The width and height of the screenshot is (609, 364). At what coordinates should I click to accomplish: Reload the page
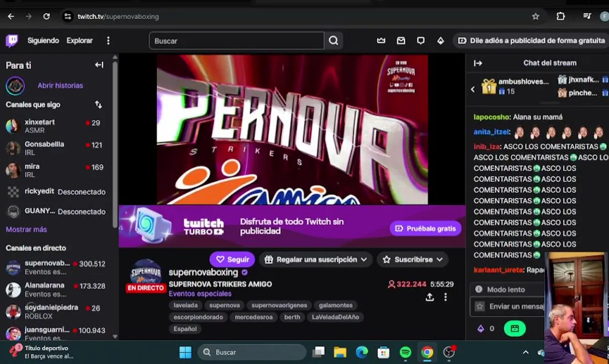coord(47,16)
